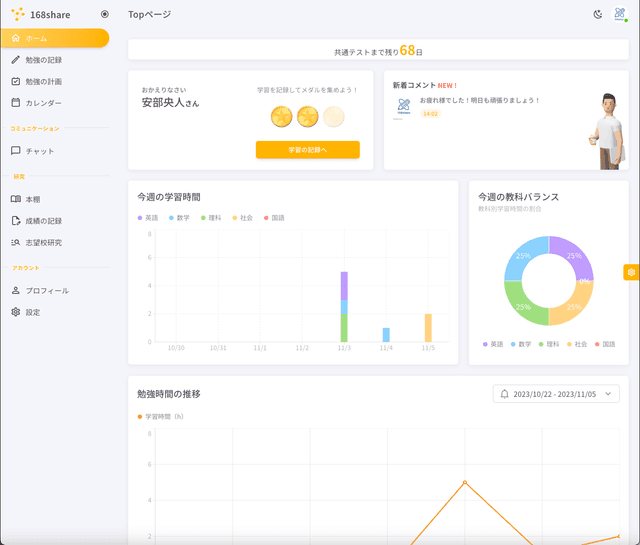The width and height of the screenshot is (640, 545).
Task: Click the orange 25% donut segment
Action: (x=574, y=307)
